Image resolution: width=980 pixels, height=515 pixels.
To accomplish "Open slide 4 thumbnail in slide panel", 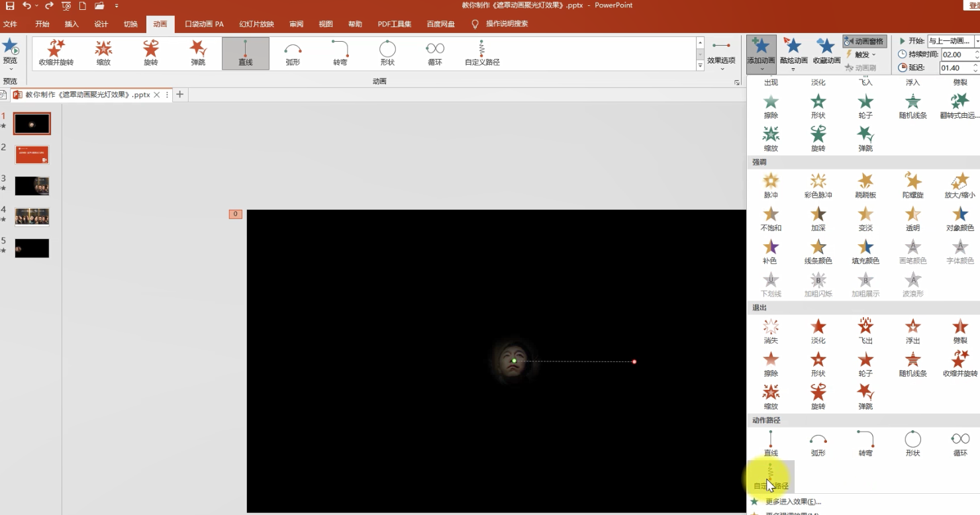I will [x=32, y=217].
